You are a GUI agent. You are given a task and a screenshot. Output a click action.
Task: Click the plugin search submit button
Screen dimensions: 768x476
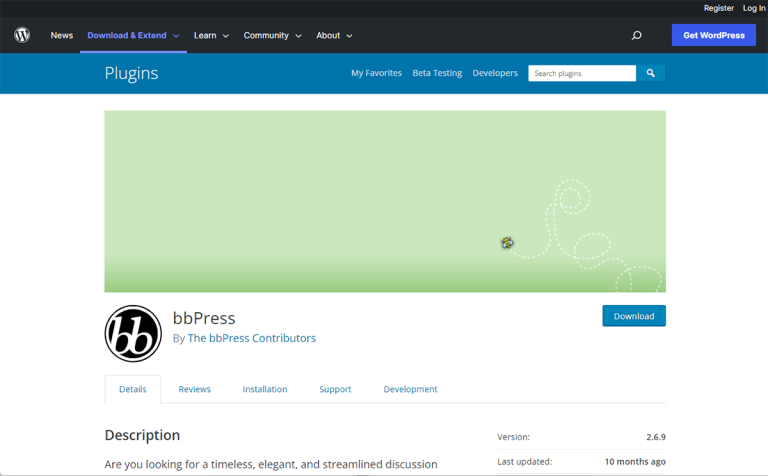[x=650, y=73]
